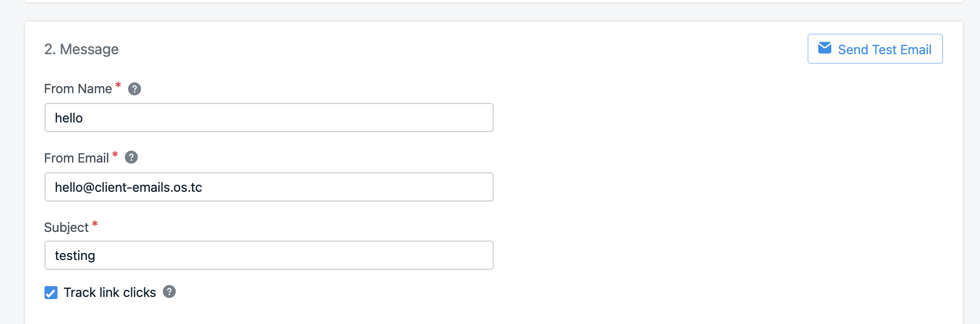This screenshot has width=980, height=324.
Task: Place cursor on the word hello in From Name
Action: tap(69, 118)
